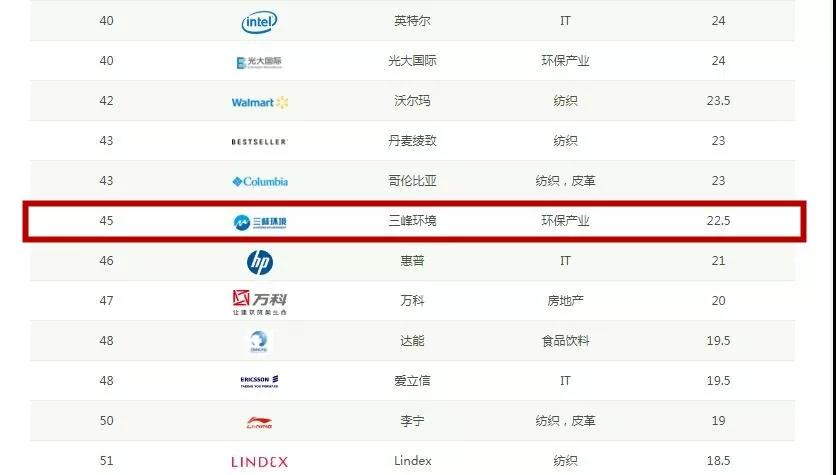
Task: Click the HP logo
Action: pos(260,262)
